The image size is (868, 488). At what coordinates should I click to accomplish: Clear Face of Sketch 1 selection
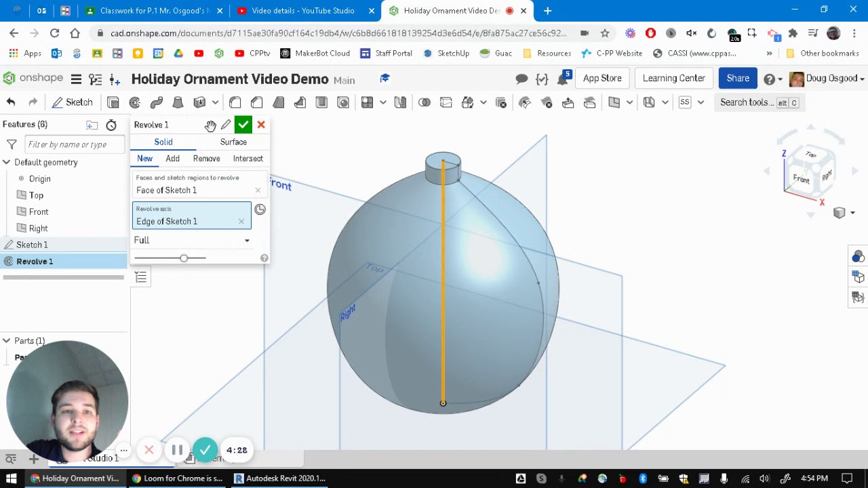(x=258, y=190)
